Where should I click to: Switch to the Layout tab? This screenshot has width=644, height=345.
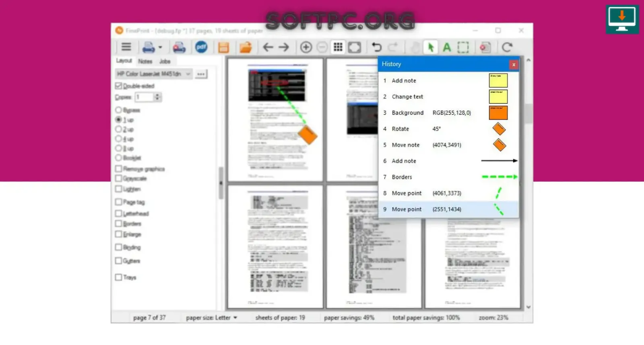click(x=124, y=61)
